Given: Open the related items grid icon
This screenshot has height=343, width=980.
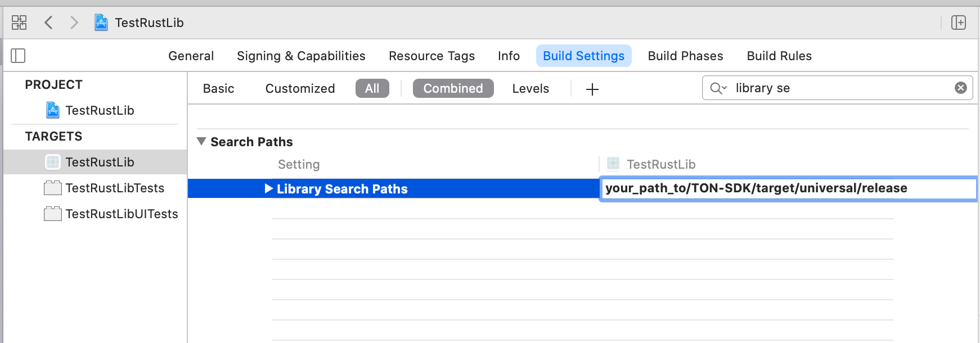Looking at the screenshot, I should [x=19, y=22].
